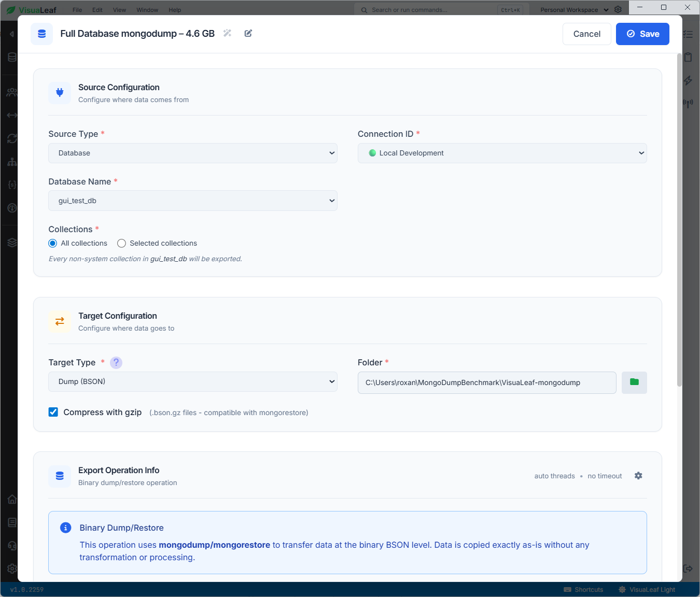Click the clipboard icon on right edge

[688, 57]
